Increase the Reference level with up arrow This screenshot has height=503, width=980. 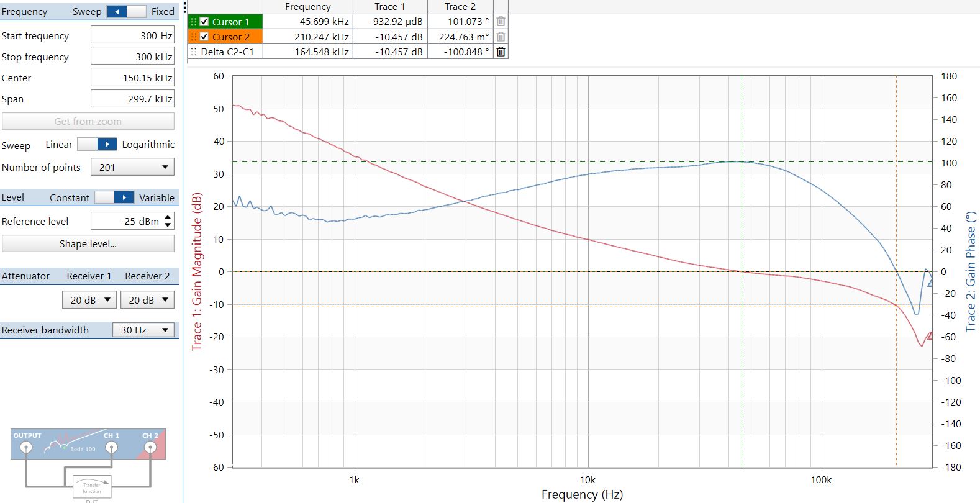168,217
